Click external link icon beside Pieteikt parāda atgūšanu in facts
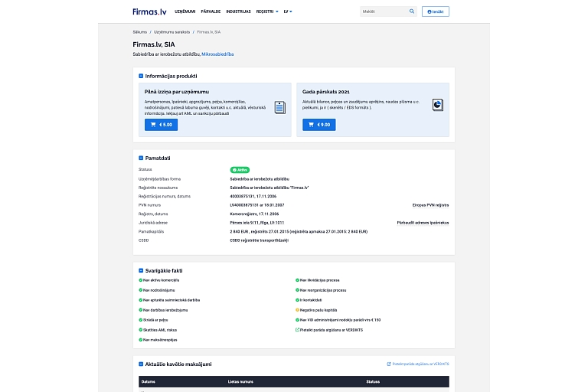Image resolution: width=588 pixels, height=392 pixels. pos(297,330)
